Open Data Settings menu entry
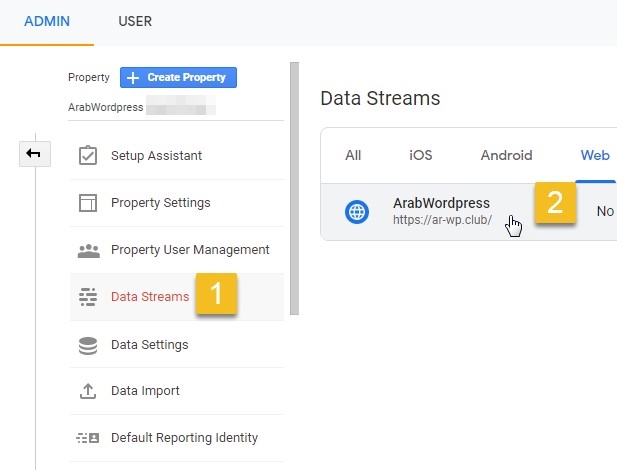 [149, 345]
